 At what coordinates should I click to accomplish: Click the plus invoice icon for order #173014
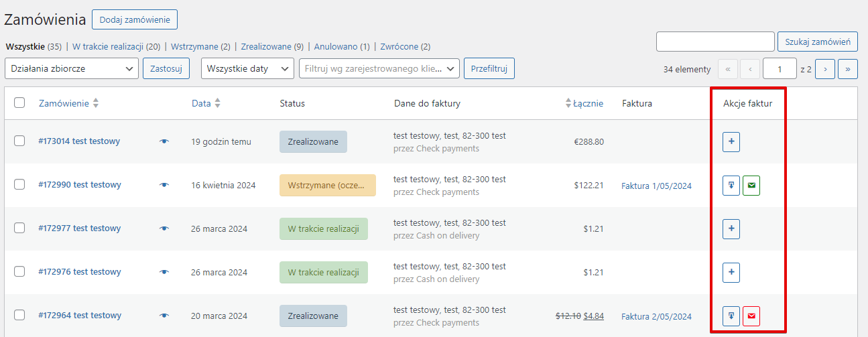(x=731, y=142)
